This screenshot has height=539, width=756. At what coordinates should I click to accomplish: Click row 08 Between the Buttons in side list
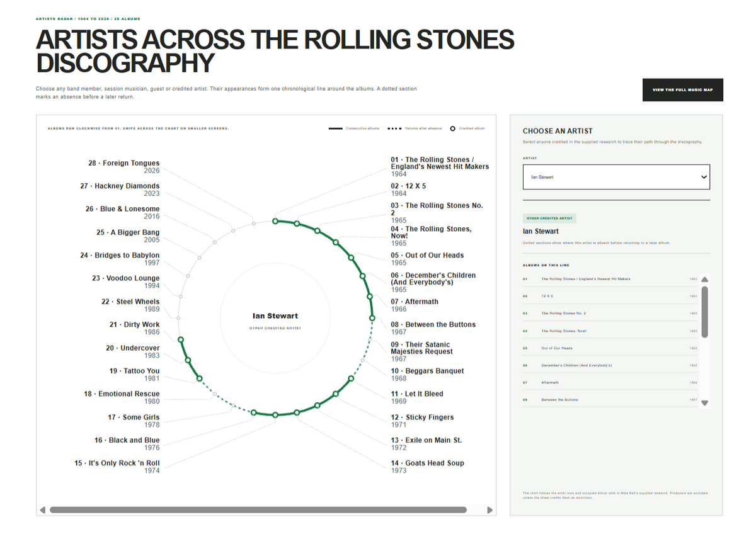point(610,400)
